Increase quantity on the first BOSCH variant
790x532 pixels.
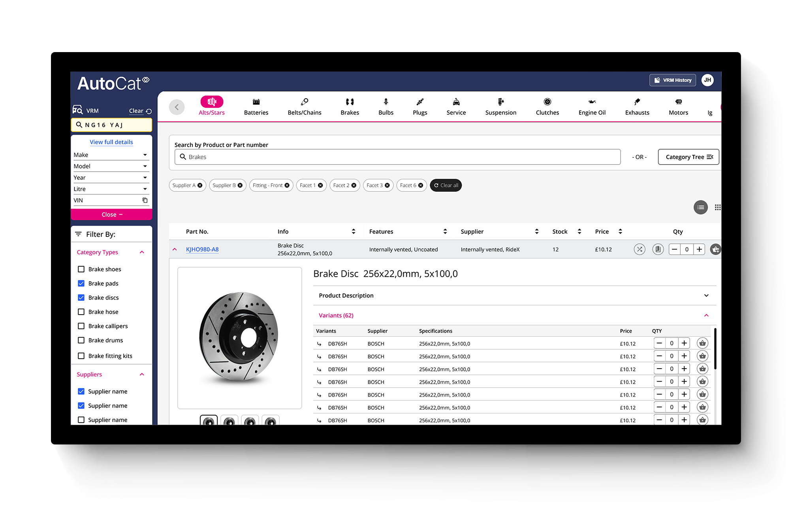pos(685,343)
